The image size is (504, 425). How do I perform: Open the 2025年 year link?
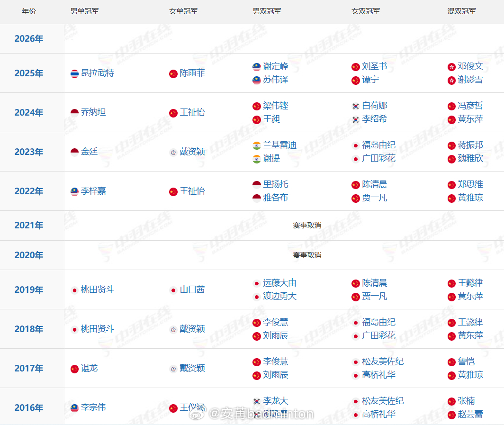pos(29,73)
